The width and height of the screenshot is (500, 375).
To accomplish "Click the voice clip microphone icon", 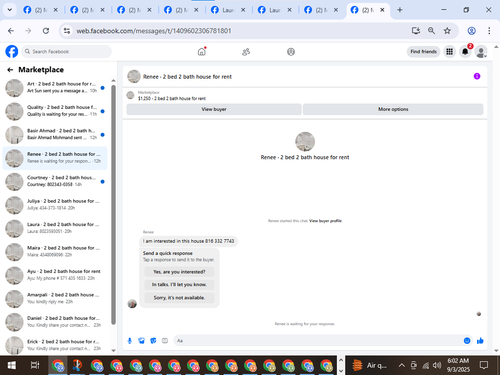I will pyautogui.click(x=130, y=341).
